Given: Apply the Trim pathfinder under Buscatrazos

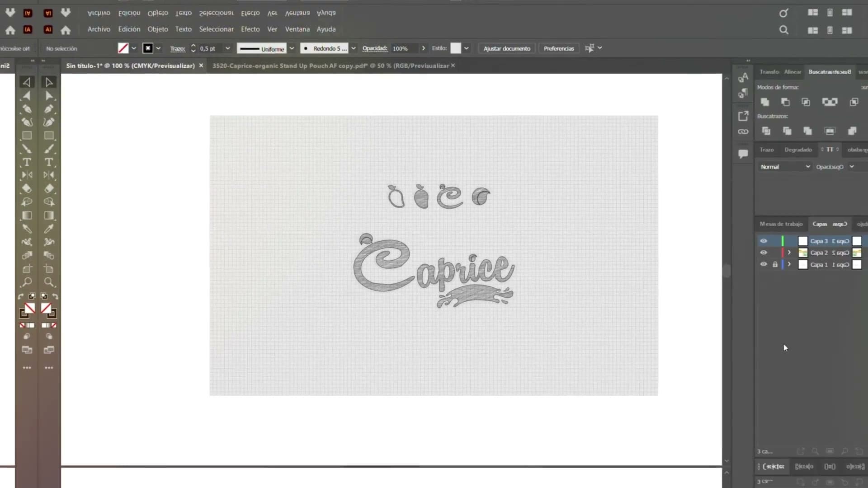Looking at the screenshot, I should pyautogui.click(x=787, y=131).
